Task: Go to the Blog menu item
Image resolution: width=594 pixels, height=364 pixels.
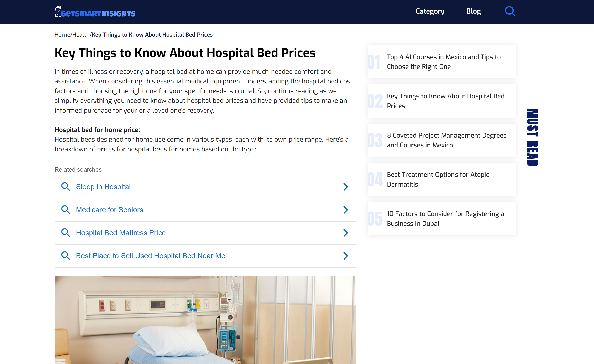Action: pyautogui.click(x=474, y=11)
